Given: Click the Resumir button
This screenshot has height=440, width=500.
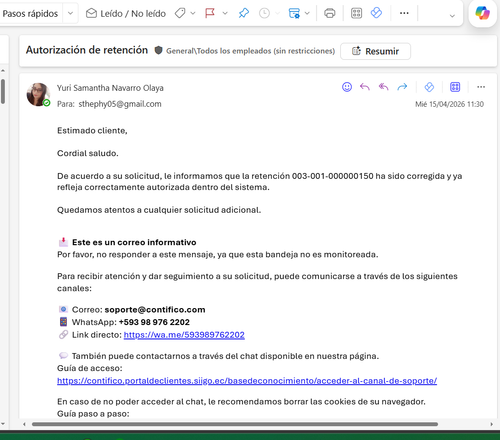Looking at the screenshot, I should (375, 51).
